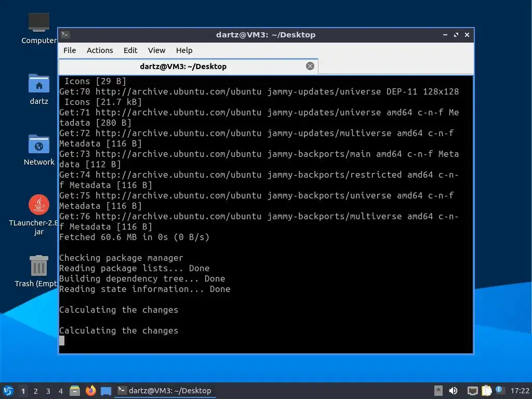
Task: Minimize the terminal window
Action: click(x=445, y=35)
